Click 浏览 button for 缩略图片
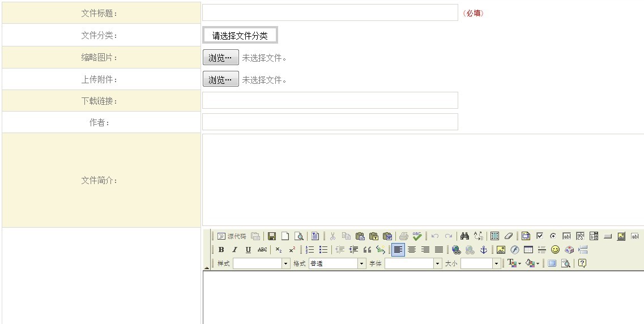This screenshot has width=644, height=324. [x=220, y=58]
